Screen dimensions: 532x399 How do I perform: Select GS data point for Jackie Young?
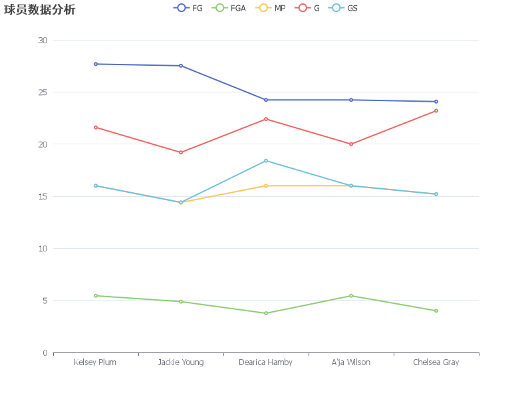[x=181, y=203]
